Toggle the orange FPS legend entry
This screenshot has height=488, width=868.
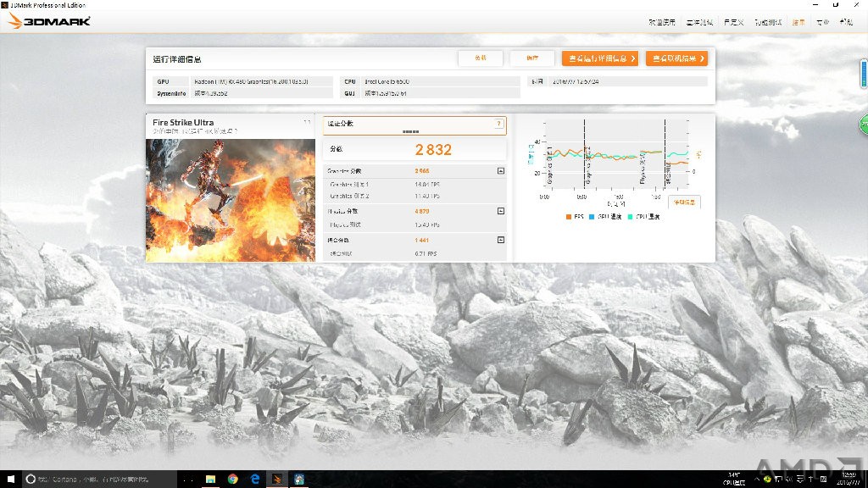(x=575, y=217)
